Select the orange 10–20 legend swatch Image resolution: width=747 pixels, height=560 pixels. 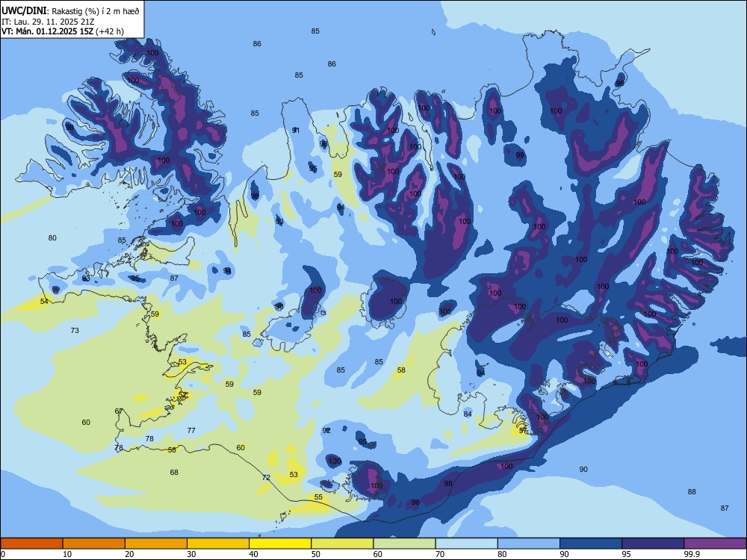[94, 544]
